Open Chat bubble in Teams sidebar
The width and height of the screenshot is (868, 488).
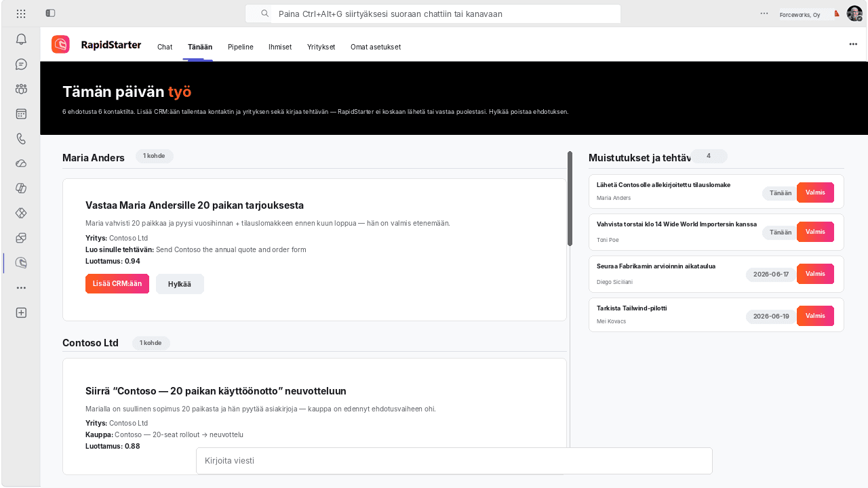(x=21, y=64)
